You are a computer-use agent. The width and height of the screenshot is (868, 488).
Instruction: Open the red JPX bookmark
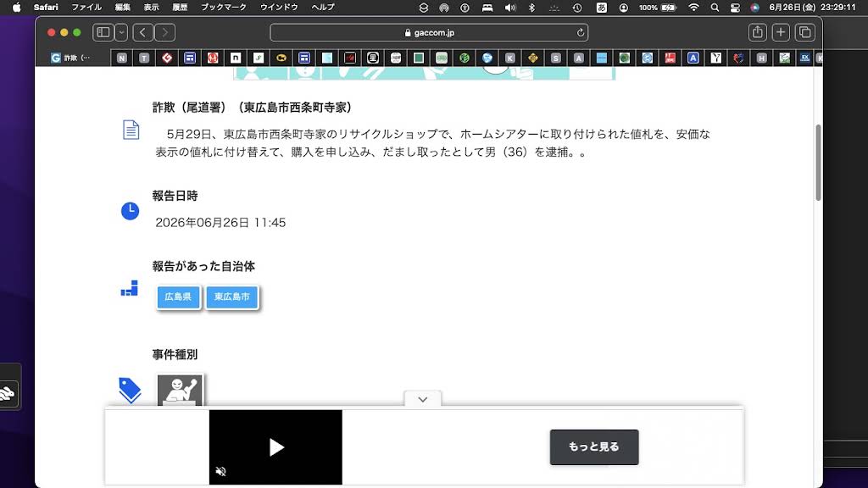670,58
